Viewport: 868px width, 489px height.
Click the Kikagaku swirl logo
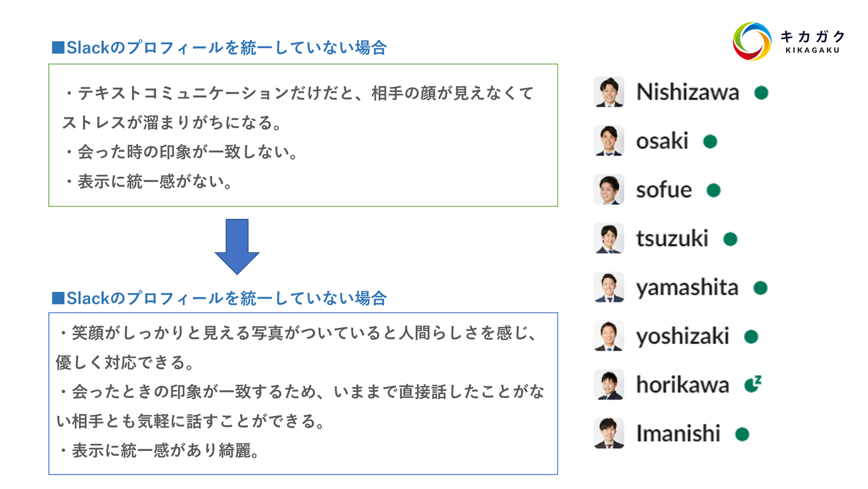pos(752,41)
